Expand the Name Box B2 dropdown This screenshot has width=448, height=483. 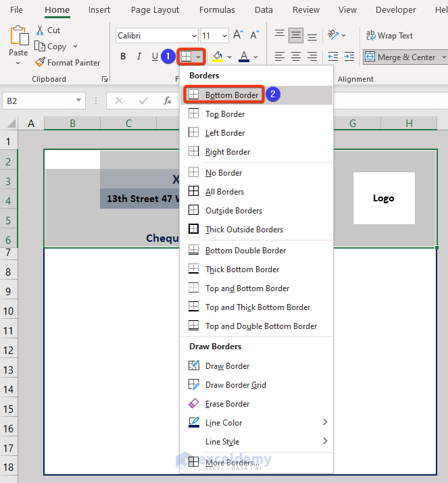pyautogui.click(x=78, y=100)
